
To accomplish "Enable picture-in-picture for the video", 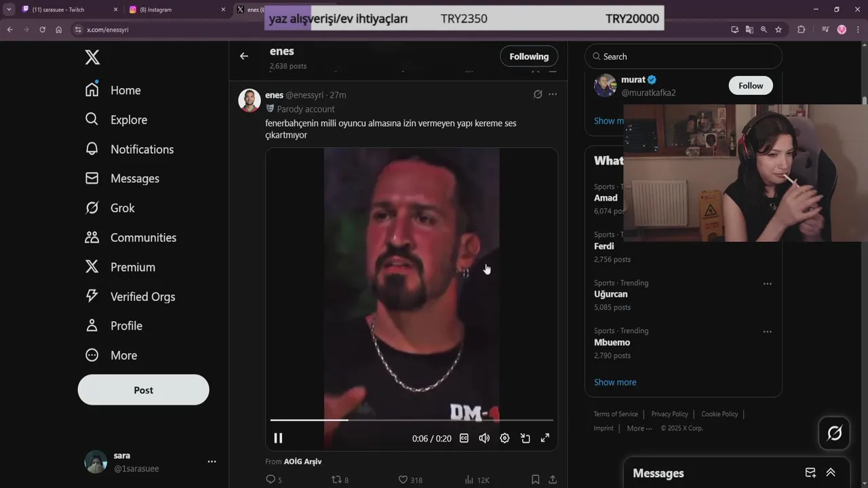I will coord(525,439).
